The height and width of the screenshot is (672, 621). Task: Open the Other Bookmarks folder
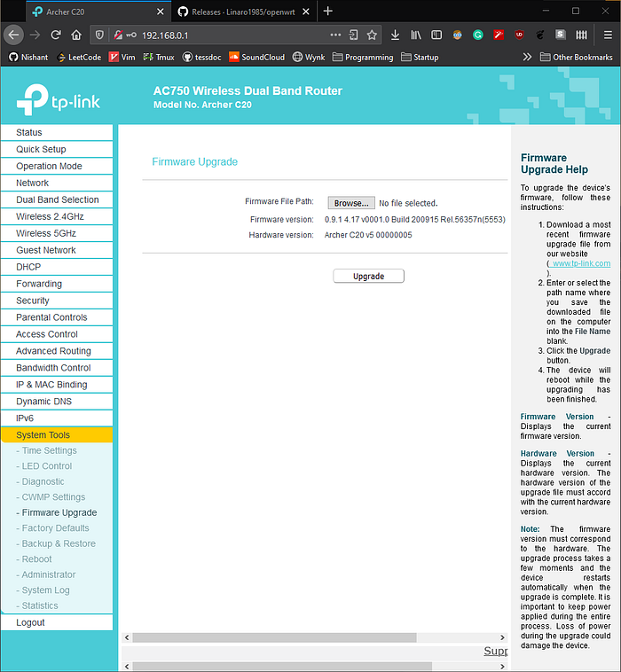(x=576, y=57)
